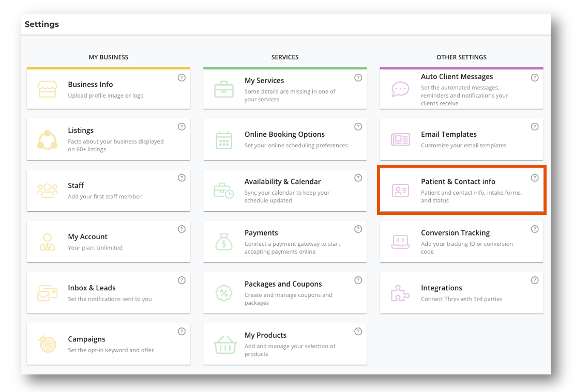Viewport: 574px width, 392px height.
Task: Click the Business Info storefront icon
Action: pyautogui.click(x=48, y=89)
